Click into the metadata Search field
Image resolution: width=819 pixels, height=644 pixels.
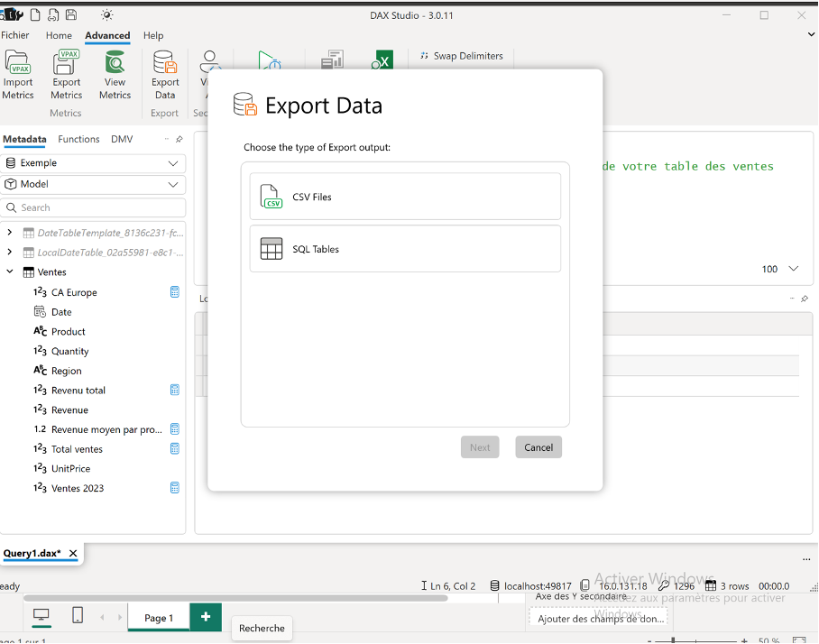(x=93, y=207)
